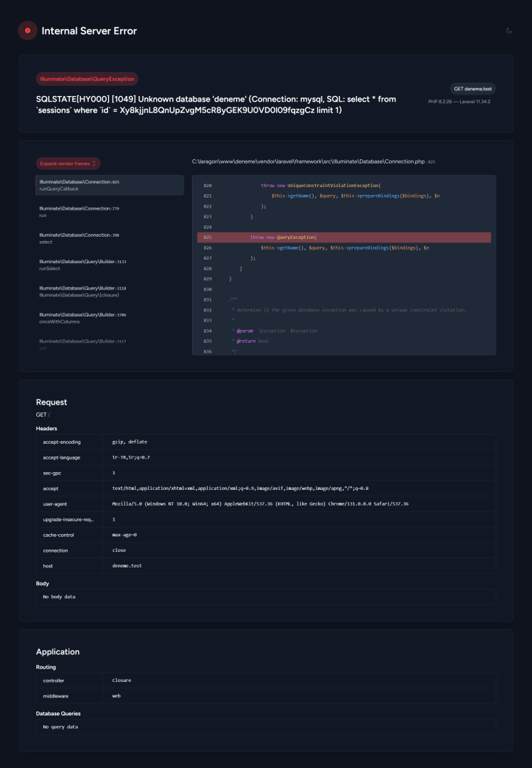Click the Request section heading
532x768 pixels.
coord(51,402)
